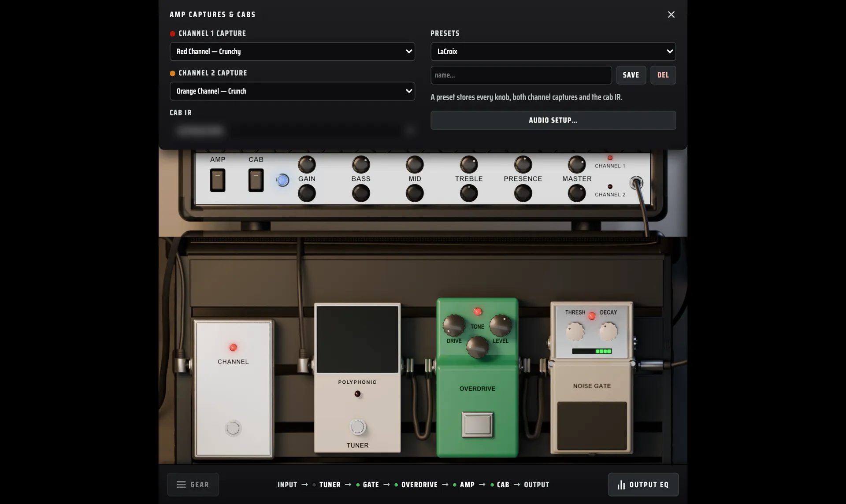Turn the overdrive LEVEL knob
The height and width of the screenshot is (504, 846).
pos(501,325)
